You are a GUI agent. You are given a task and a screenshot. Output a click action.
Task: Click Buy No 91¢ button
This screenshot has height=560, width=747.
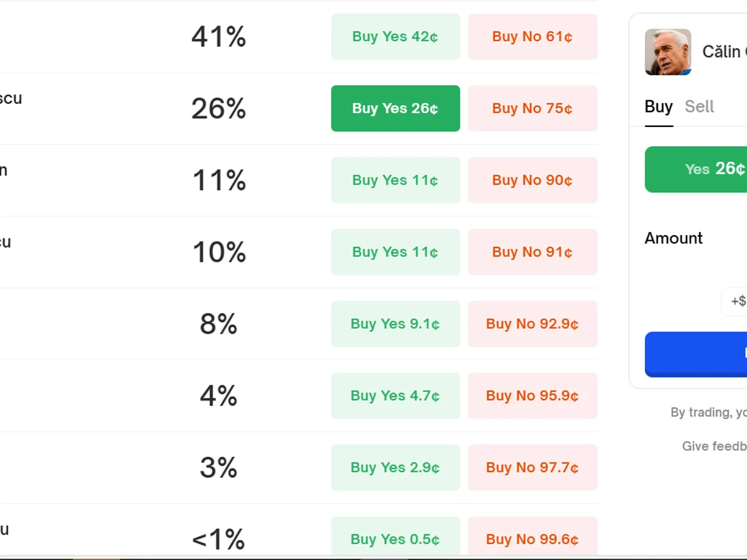[x=532, y=252]
